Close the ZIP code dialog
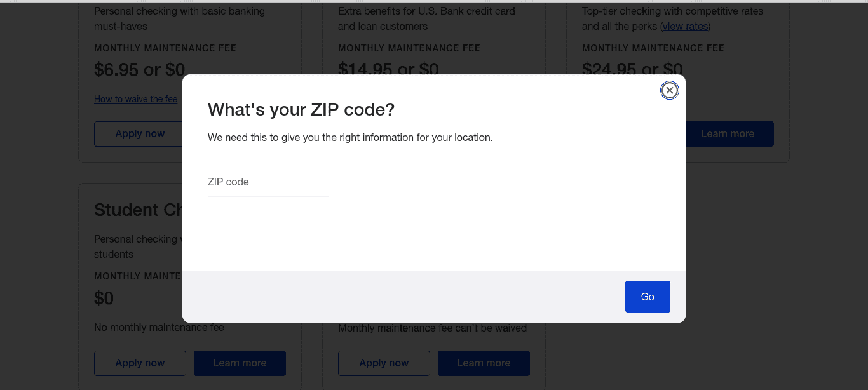The height and width of the screenshot is (390, 868). [669, 91]
